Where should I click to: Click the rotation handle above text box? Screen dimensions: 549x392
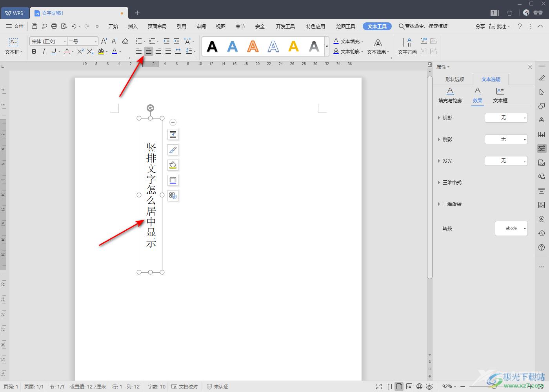tap(150, 108)
